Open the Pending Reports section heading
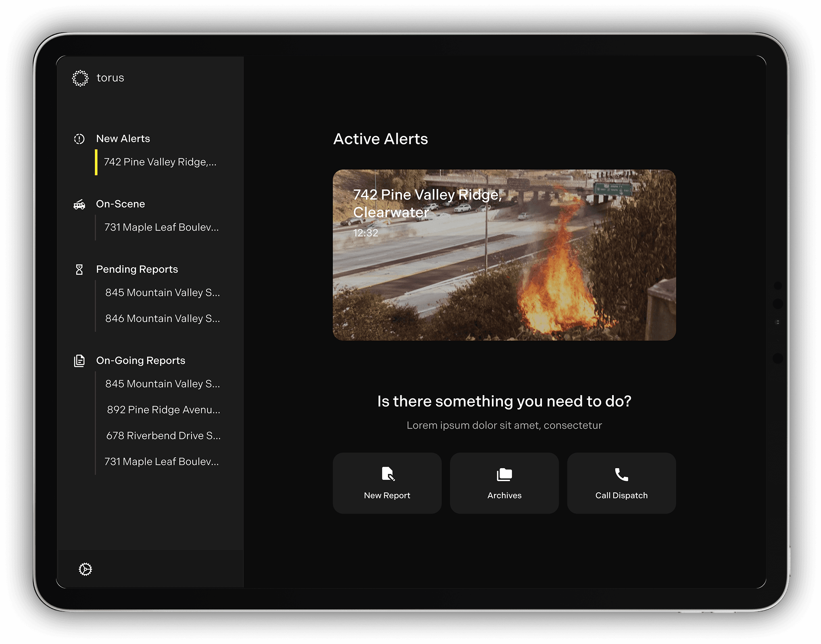This screenshot has width=821, height=644. point(137,269)
